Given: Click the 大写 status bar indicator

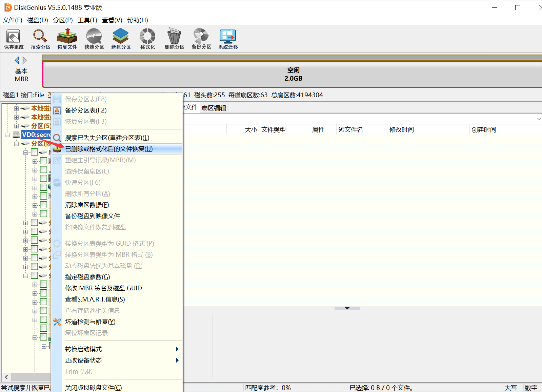Looking at the screenshot, I should pos(511,388).
